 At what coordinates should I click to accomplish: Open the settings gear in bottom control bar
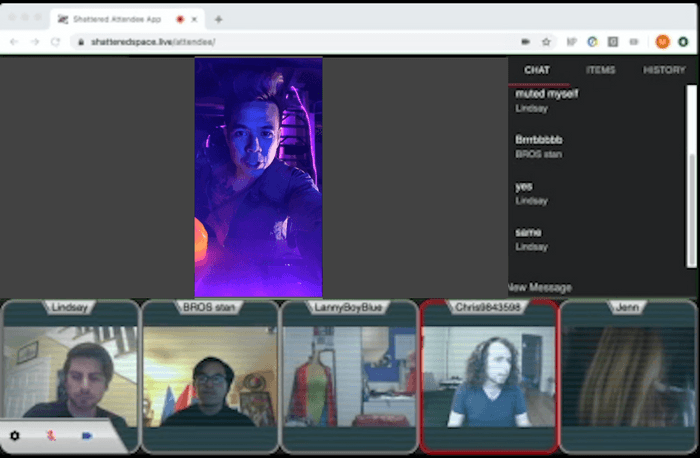pyautogui.click(x=15, y=436)
